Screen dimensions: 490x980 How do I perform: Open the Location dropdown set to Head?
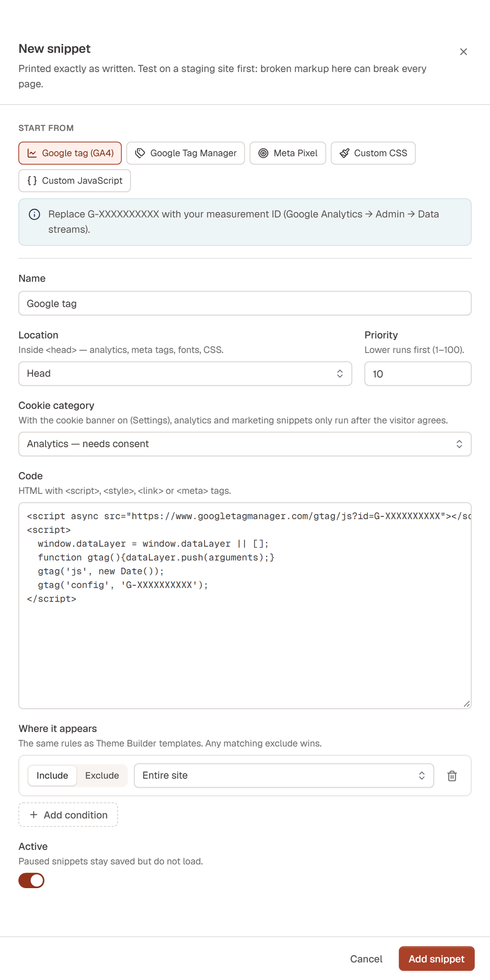pyautogui.click(x=185, y=374)
